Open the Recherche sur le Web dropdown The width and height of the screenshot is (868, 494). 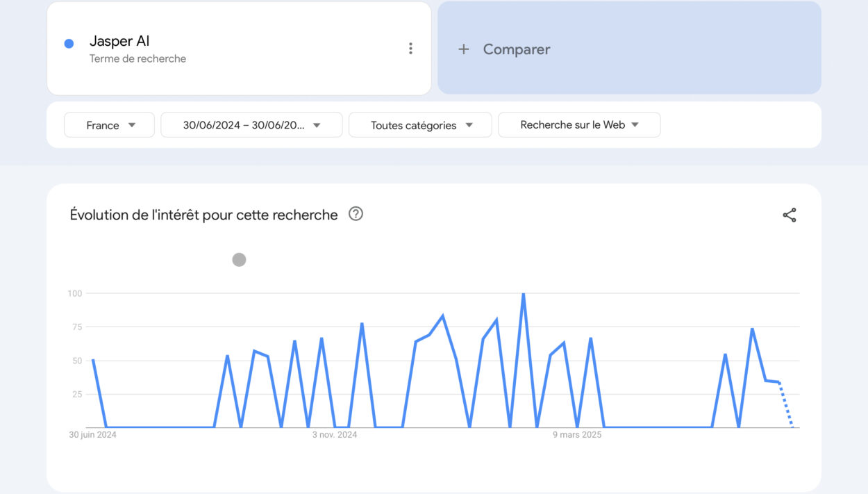(x=579, y=125)
